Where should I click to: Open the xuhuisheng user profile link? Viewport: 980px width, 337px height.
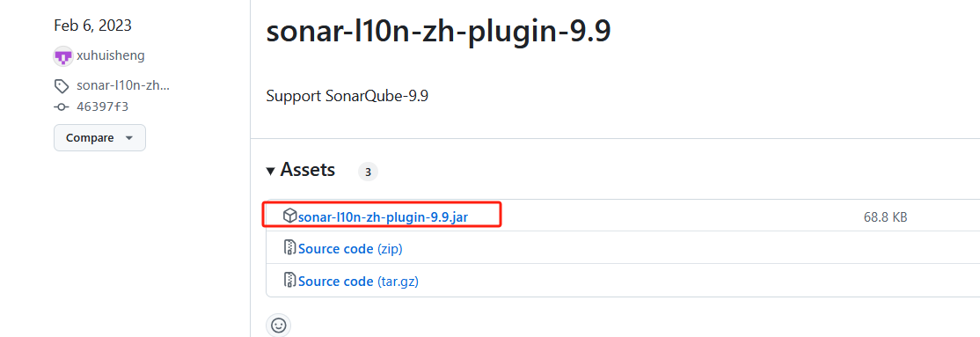click(111, 55)
